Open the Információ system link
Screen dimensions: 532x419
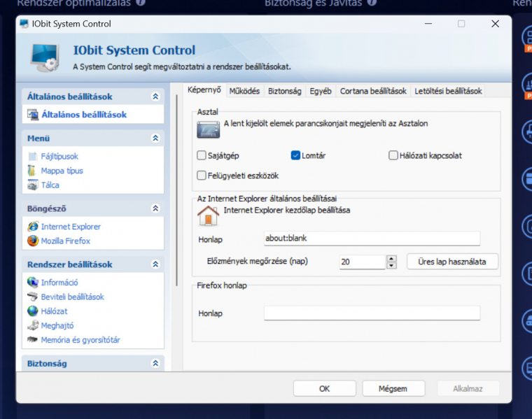(x=59, y=283)
